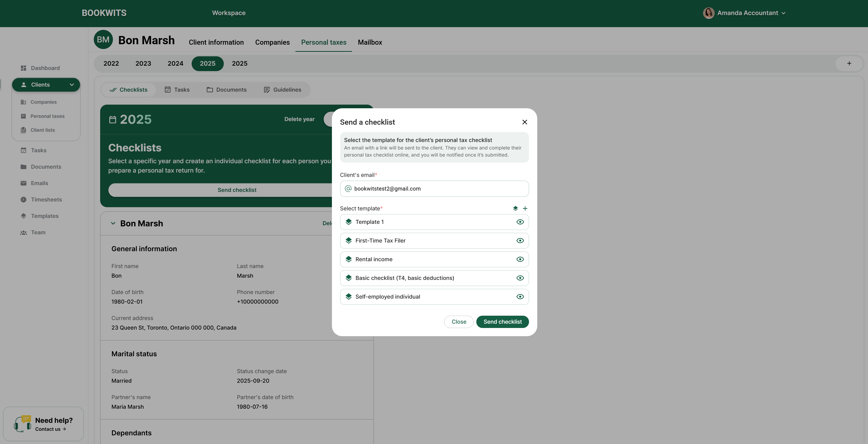Open the Team section in sidebar
Image resolution: width=868 pixels, height=444 pixels.
pyautogui.click(x=38, y=232)
